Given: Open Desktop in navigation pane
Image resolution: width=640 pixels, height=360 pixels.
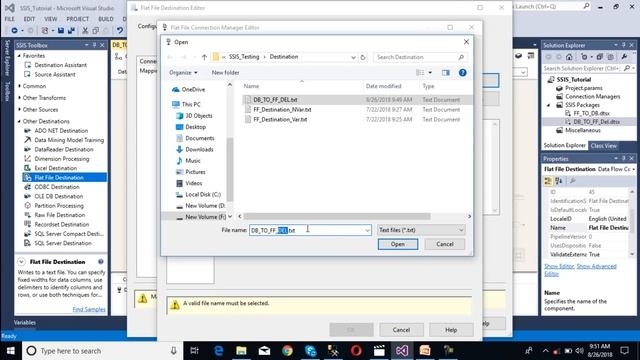Looking at the screenshot, I should click(191, 127).
